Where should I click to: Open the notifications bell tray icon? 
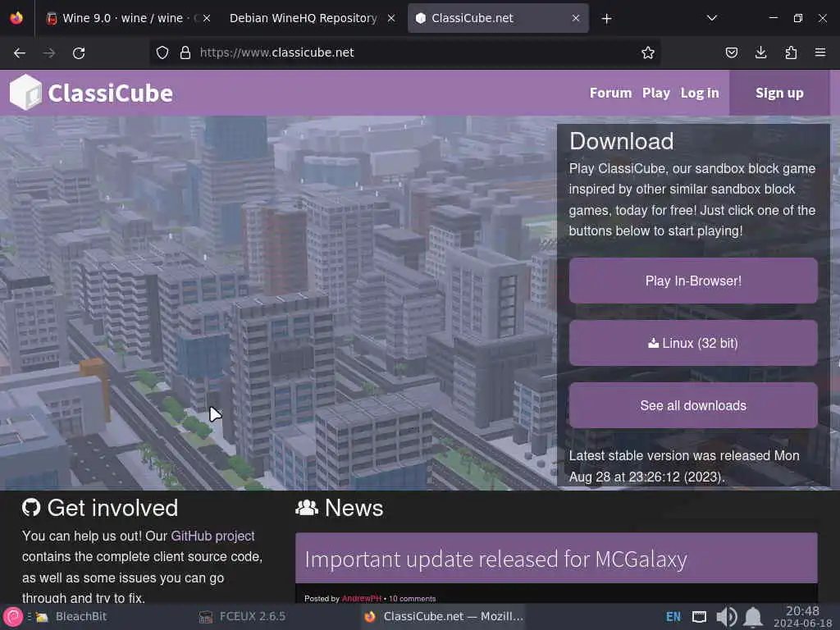(753, 617)
